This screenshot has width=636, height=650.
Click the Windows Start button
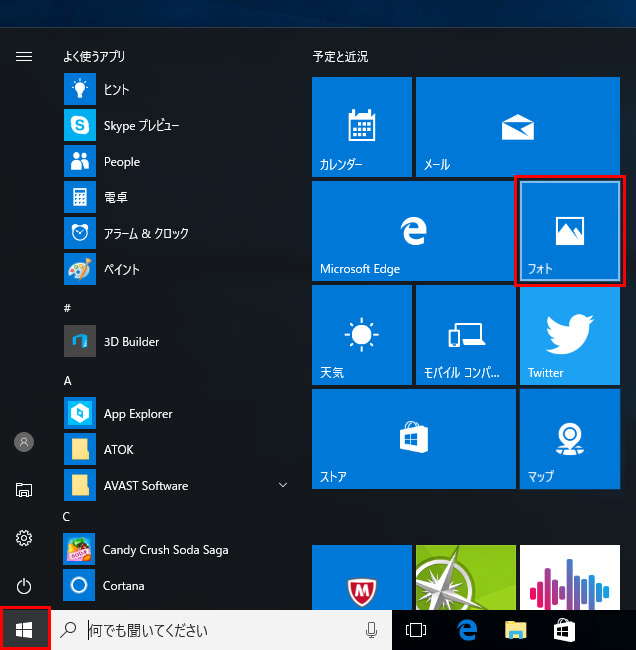(25, 629)
